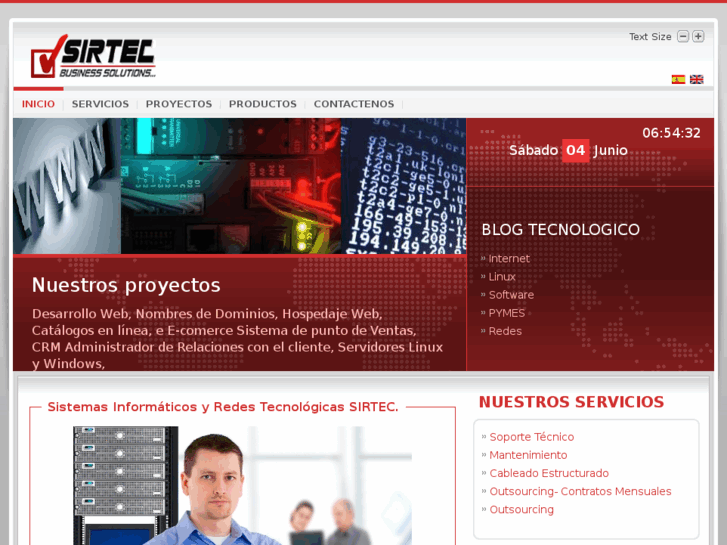Open the PRODUCTOS menu item
This screenshot has height=545, width=727.
point(262,104)
